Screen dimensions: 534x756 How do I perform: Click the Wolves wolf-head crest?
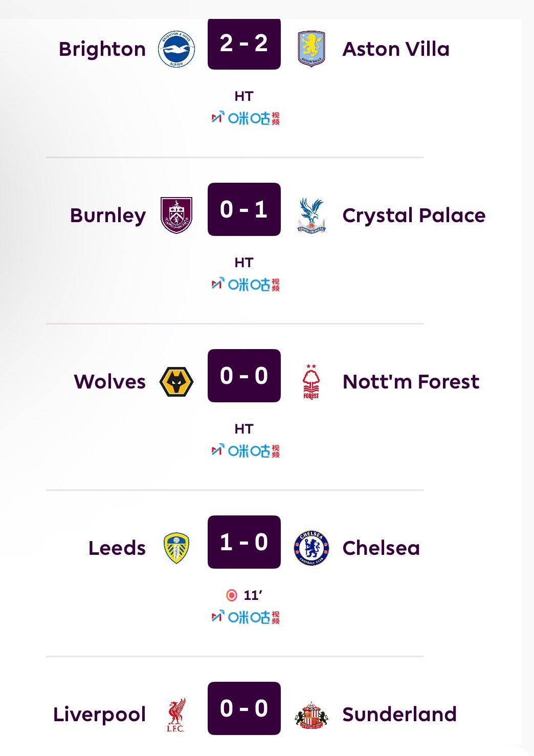(x=176, y=382)
